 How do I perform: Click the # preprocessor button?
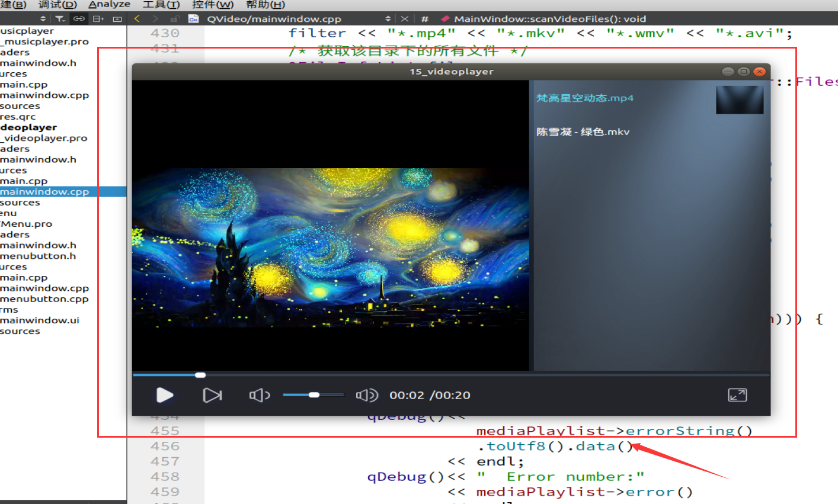424,19
